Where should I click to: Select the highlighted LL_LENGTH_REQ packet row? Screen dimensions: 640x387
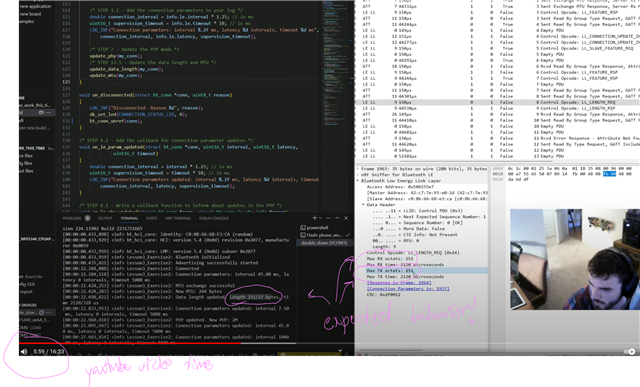498,102
